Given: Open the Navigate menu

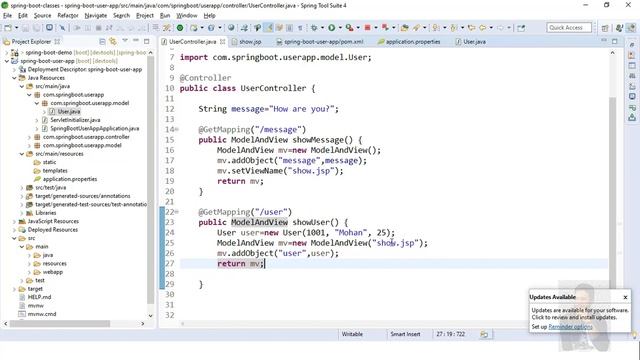Looking at the screenshot, I should 96,16.
